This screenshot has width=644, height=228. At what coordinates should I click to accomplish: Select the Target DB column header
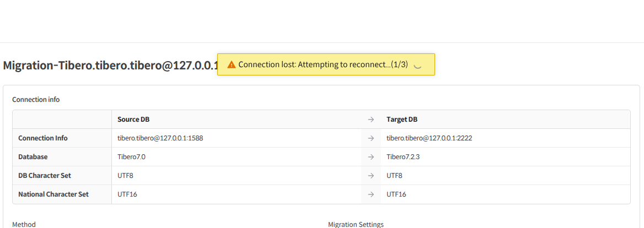click(x=402, y=120)
